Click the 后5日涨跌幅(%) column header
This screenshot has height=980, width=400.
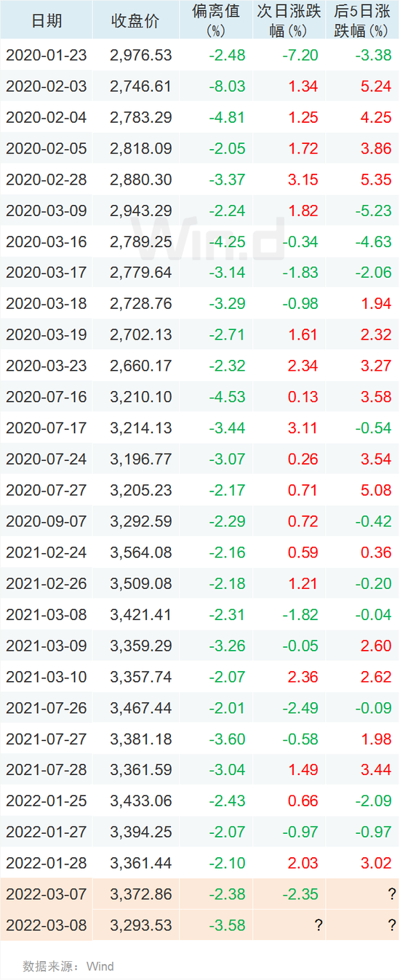(361, 20)
